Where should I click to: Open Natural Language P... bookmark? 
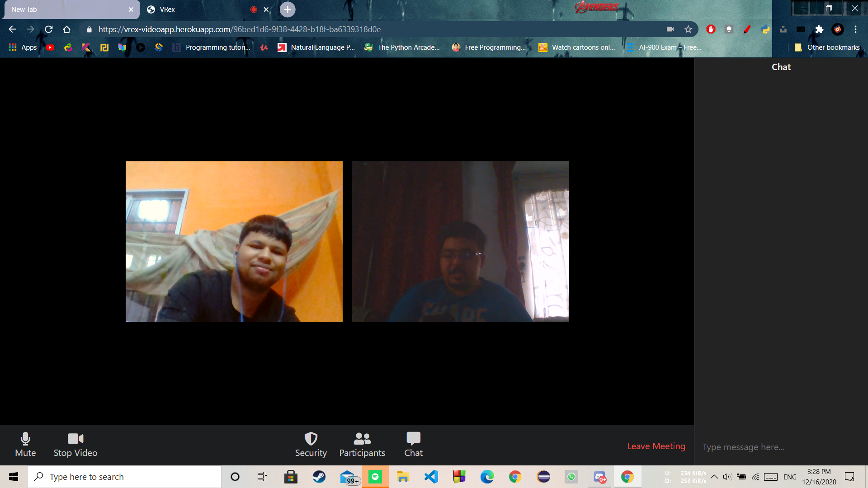coord(316,47)
